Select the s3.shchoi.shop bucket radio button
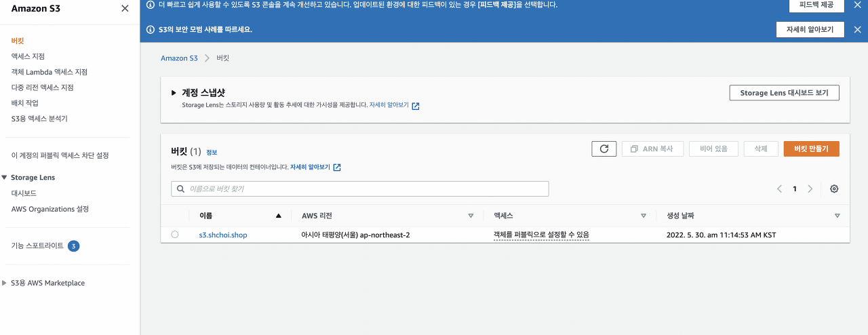This screenshot has width=868, height=335. click(175, 235)
